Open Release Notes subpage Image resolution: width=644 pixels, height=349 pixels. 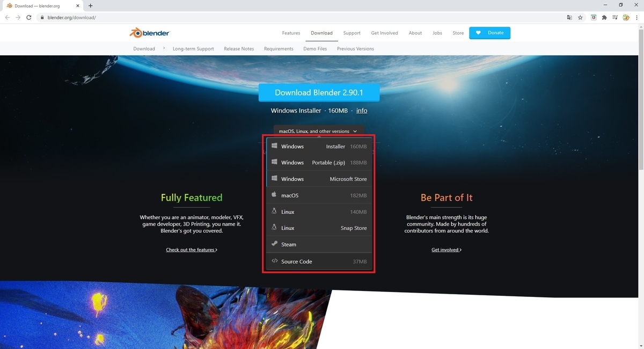(239, 48)
